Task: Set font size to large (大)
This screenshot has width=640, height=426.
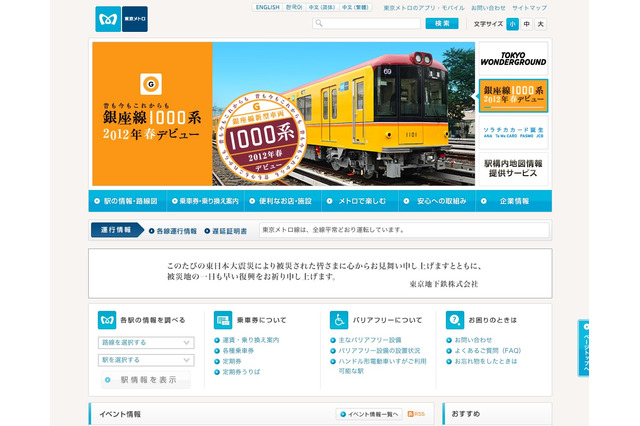Action: pyautogui.click(x=540, y=24)
